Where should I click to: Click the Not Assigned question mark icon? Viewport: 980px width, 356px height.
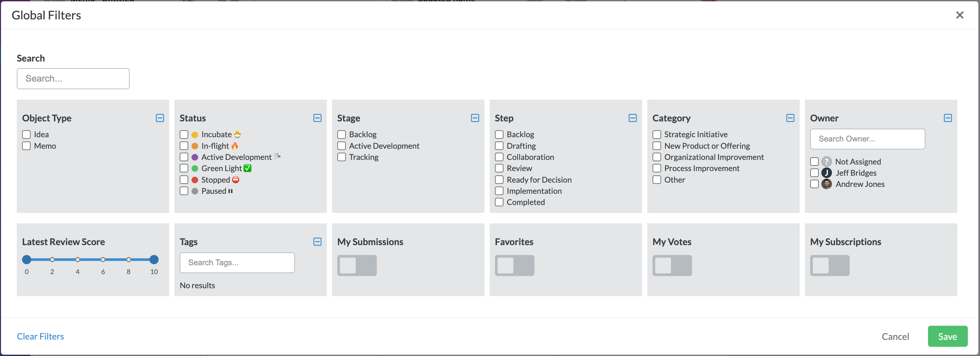click(826, 162)
